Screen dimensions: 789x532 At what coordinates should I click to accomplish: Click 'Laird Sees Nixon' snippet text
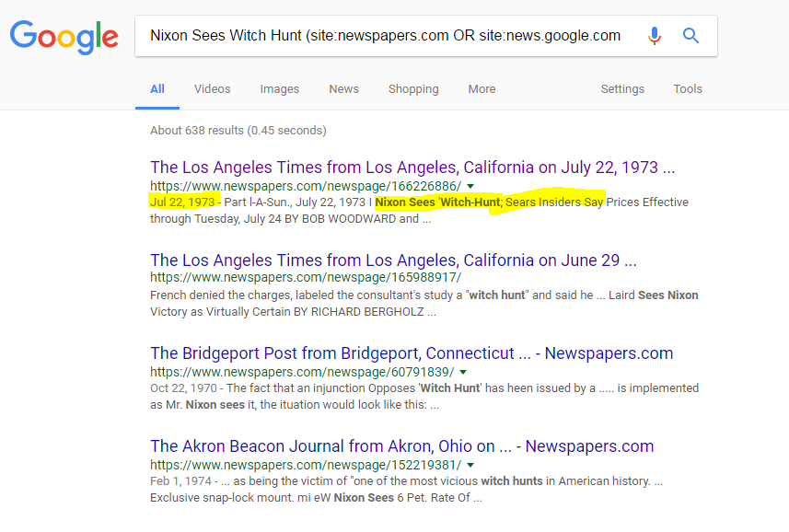tap(653, 295)
